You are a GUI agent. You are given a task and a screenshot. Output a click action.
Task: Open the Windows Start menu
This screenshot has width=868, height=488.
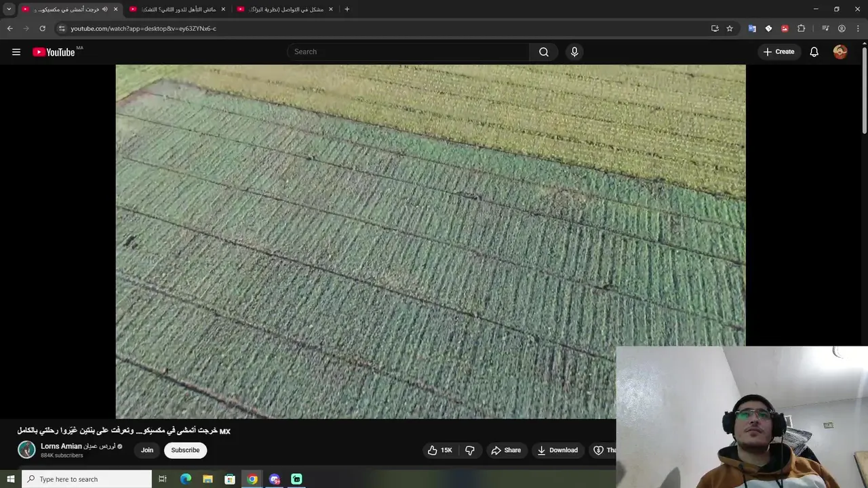[11, 479]
